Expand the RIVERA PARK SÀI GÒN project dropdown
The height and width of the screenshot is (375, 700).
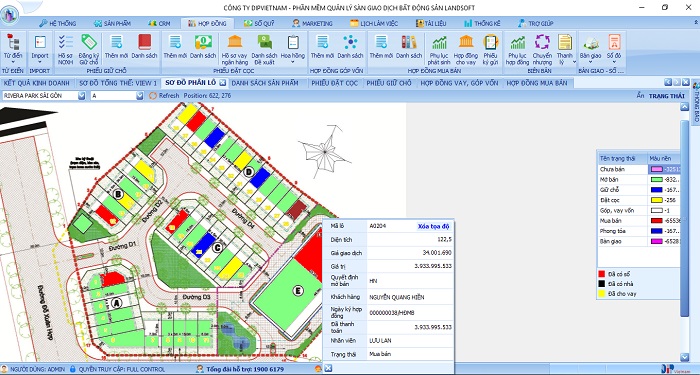(81, 96)
